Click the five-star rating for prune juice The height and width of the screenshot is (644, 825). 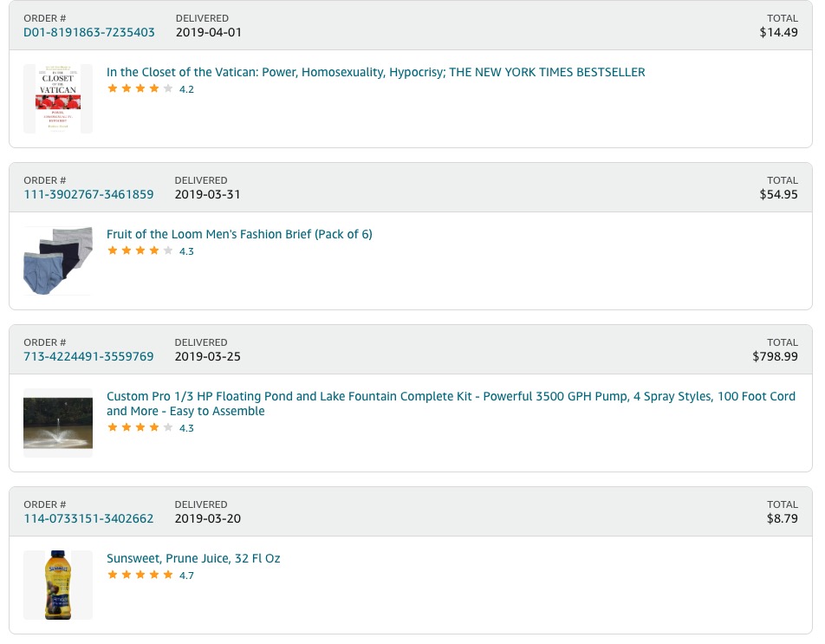(140, 575)
